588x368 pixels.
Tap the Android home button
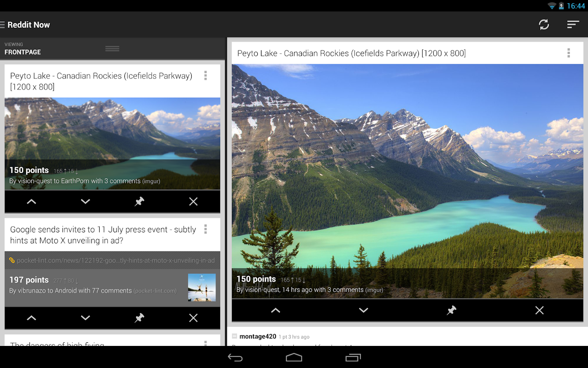[294, 358]
